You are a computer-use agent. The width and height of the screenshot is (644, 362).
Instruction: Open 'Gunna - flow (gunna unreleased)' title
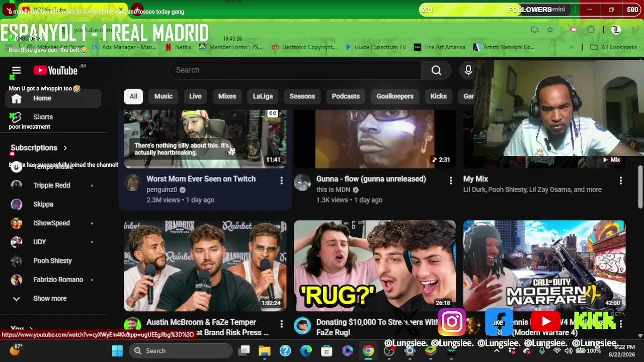coord(371,179)
